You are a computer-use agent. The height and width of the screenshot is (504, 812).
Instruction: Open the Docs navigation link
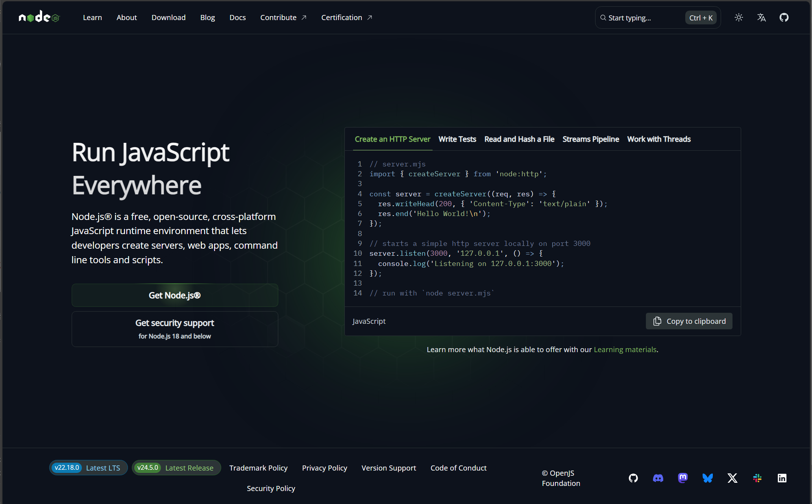pos(238,17)
